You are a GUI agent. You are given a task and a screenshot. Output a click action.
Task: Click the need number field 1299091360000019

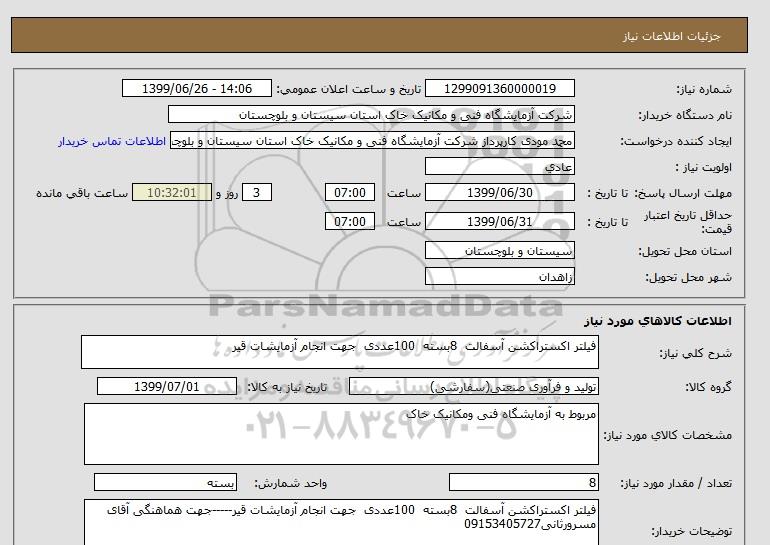click(x=499, y=88)
